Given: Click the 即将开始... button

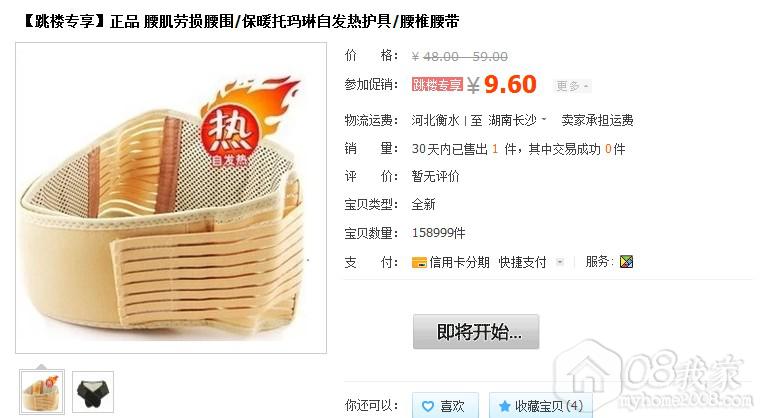Looking at the screenshot, I should [x=476, y=332].
